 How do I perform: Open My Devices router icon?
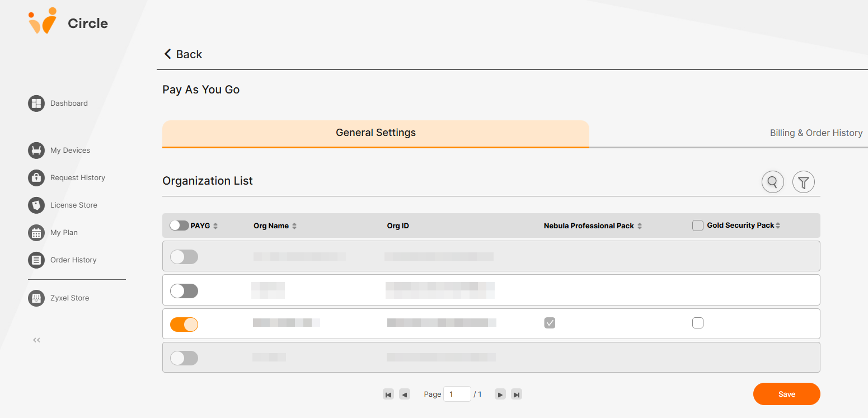(x=36, y=151)
